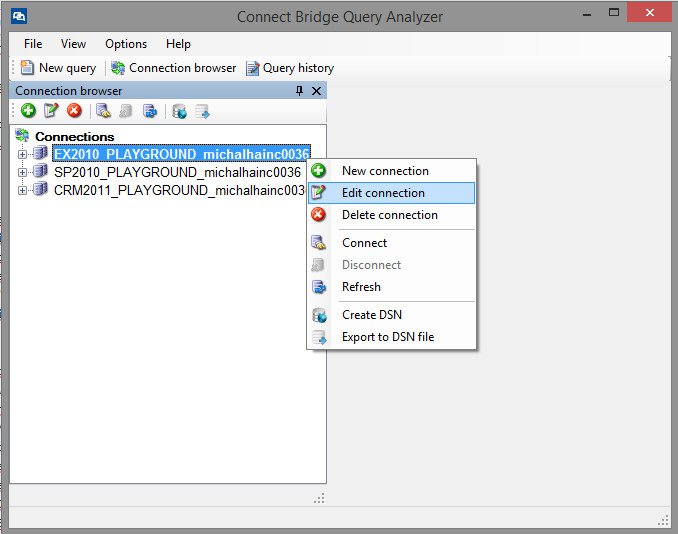Image resolution: width=678 pixels, height=534 pixels.
Task: Click the Refresh icon in context menu
Action: click(319, 287)
